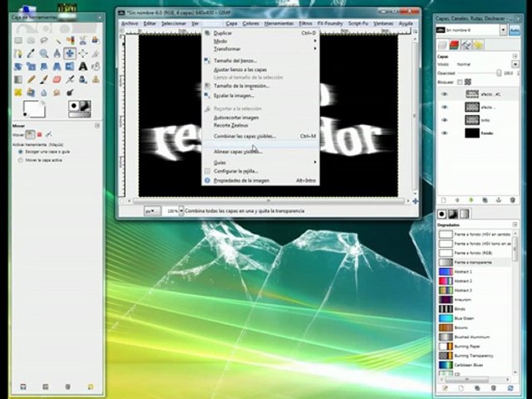This screenshot has height=399, width=532.
Task: Hide the 'brillo' layer
Action: coord(444,120)
